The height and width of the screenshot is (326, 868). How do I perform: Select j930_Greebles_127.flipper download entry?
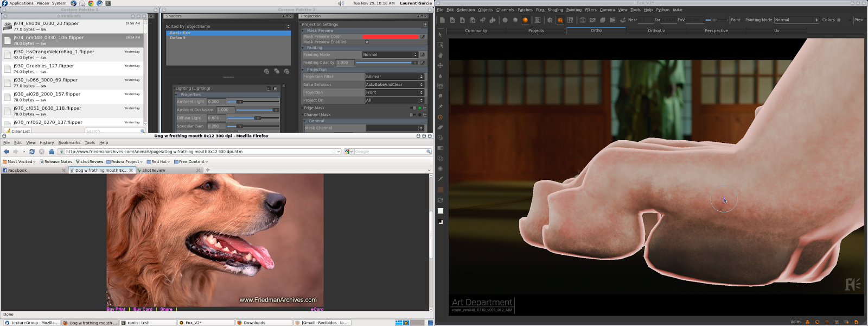(72, 68)
